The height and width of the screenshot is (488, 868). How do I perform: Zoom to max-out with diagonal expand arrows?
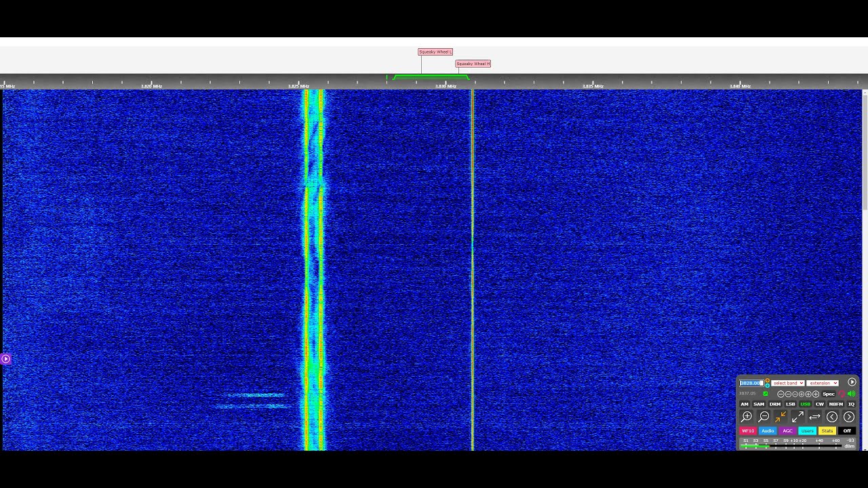click(x=797, y=417)
